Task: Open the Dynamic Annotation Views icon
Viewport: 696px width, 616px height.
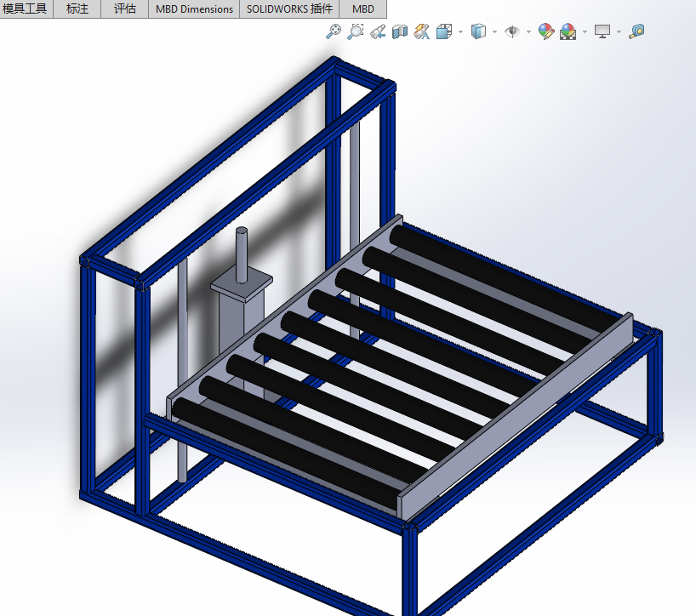Action: click(x=422, y=32)
